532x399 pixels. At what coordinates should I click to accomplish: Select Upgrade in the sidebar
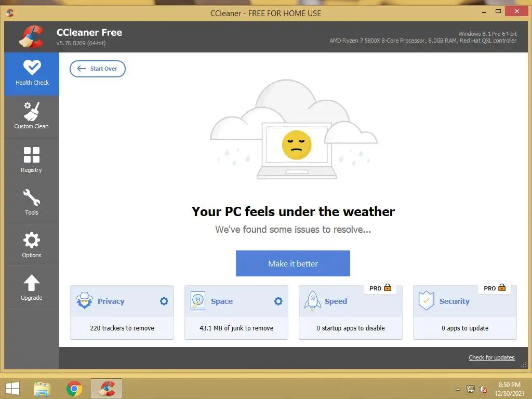pyautogui.click(x=32, y=287)
